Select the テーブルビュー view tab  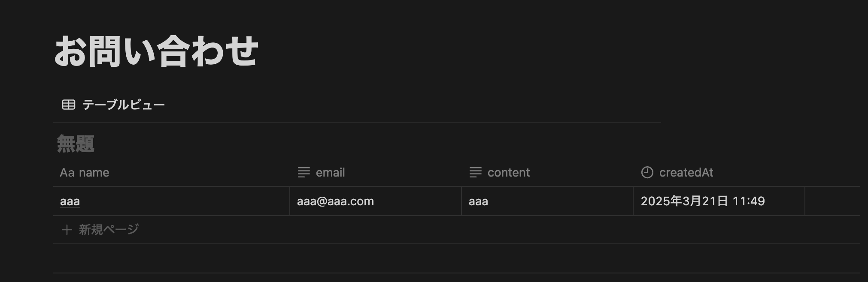click(x=124, y=105)
